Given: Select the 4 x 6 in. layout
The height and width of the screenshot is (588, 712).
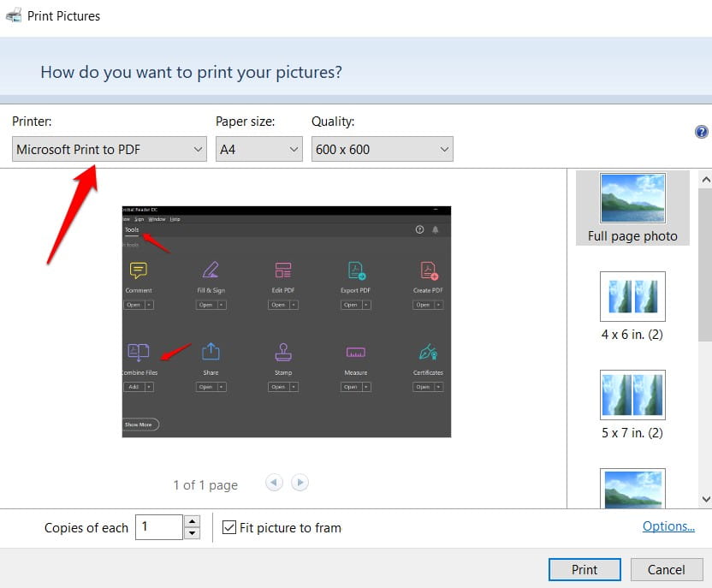Looking at the screenshot, I should pos(632,296).
